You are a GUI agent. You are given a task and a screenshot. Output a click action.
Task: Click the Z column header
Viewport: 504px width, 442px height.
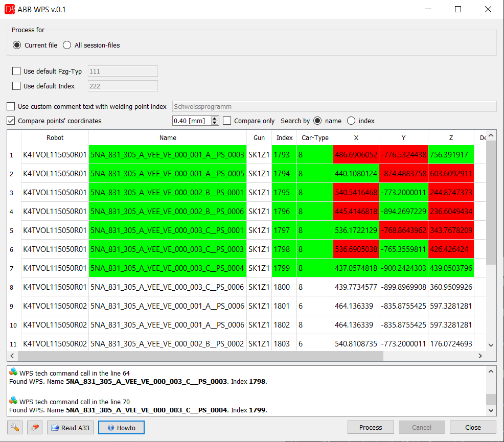tap(451, 138)
